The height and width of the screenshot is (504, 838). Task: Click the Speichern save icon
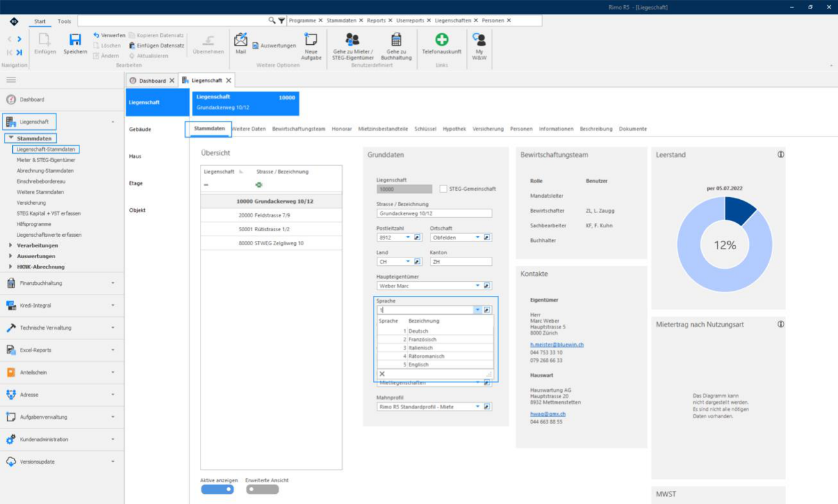tap(75, 39)
